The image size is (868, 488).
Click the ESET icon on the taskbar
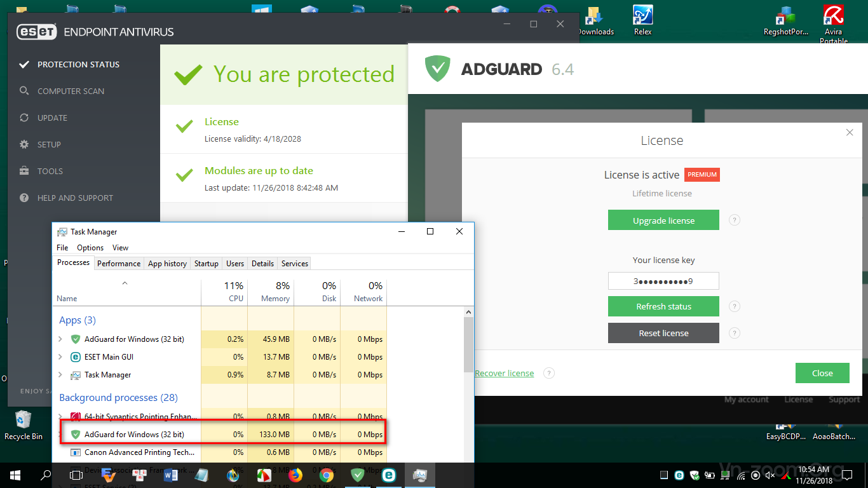(389, 475)
